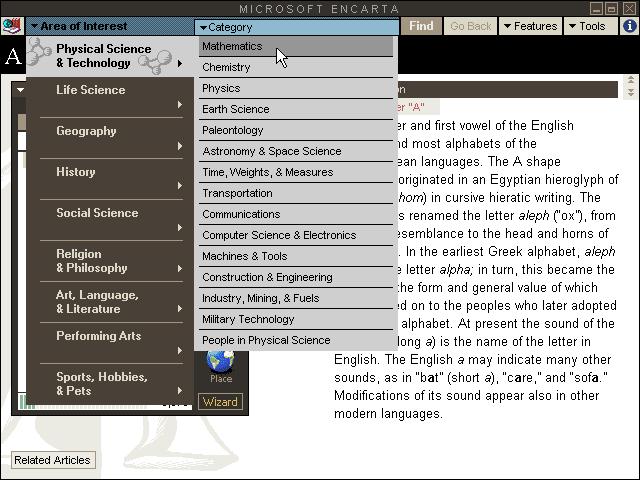Click the pinpointer panel collapse triangle
The image size is (640, 480).
[x=20, y=90]
